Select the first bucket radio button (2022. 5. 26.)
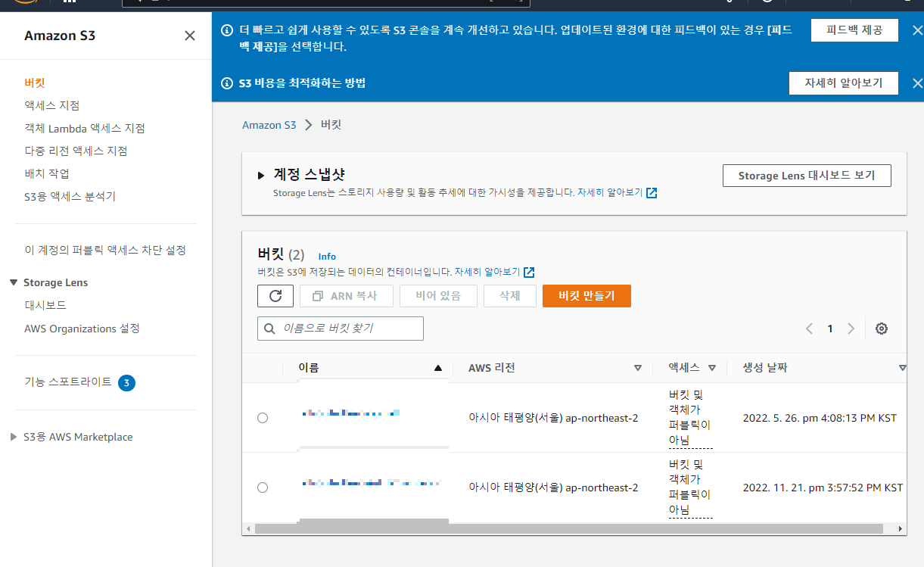 click(263, 418)
